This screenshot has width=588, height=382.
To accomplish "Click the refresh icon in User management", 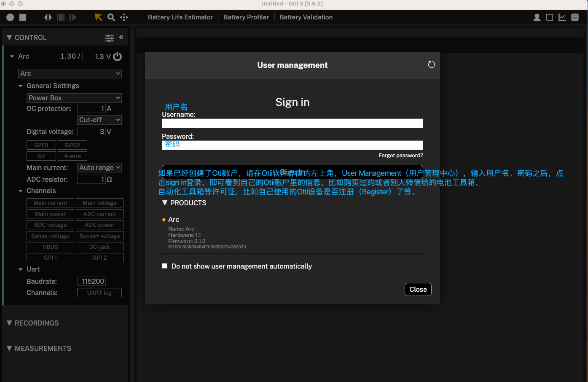I will tap(431, 65).
